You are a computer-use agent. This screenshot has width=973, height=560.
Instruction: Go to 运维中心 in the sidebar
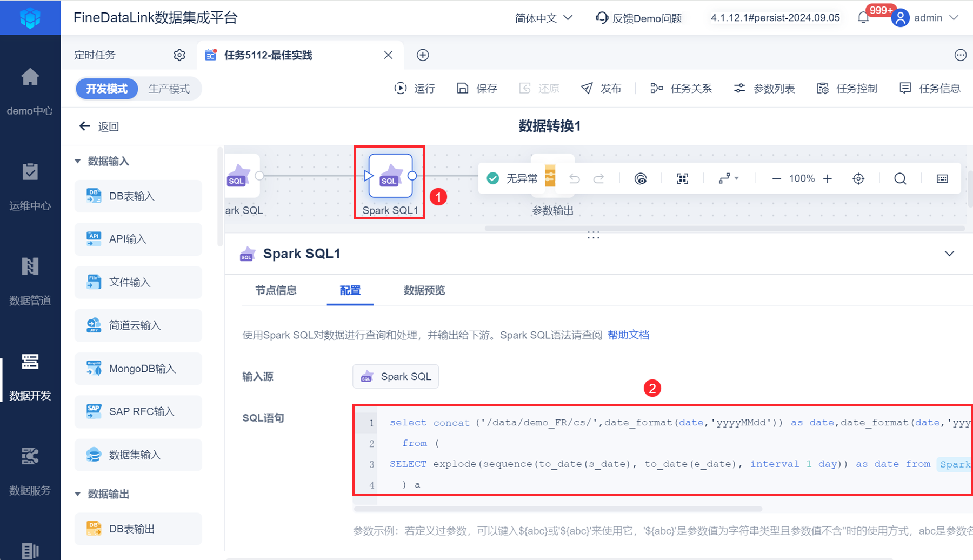tap(30, 186)
